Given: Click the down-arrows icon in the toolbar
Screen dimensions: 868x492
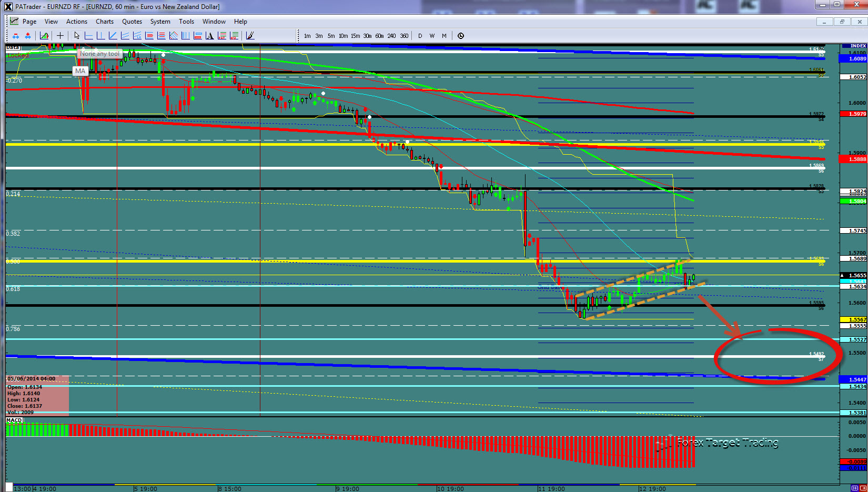Looking at the screenshot, I should coord(16,36).
